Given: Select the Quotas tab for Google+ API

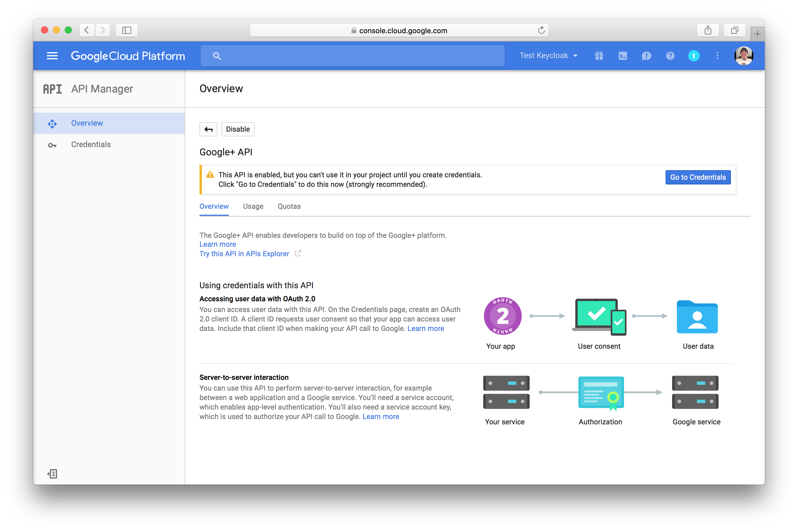Looking at the screenshot, I should (289, 206).
